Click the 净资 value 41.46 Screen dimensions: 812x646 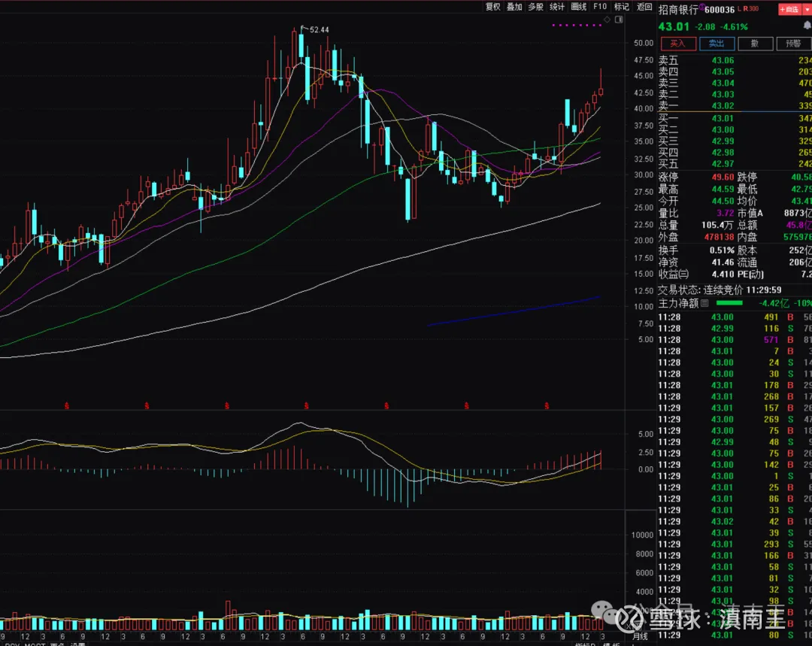click(723, 262)
